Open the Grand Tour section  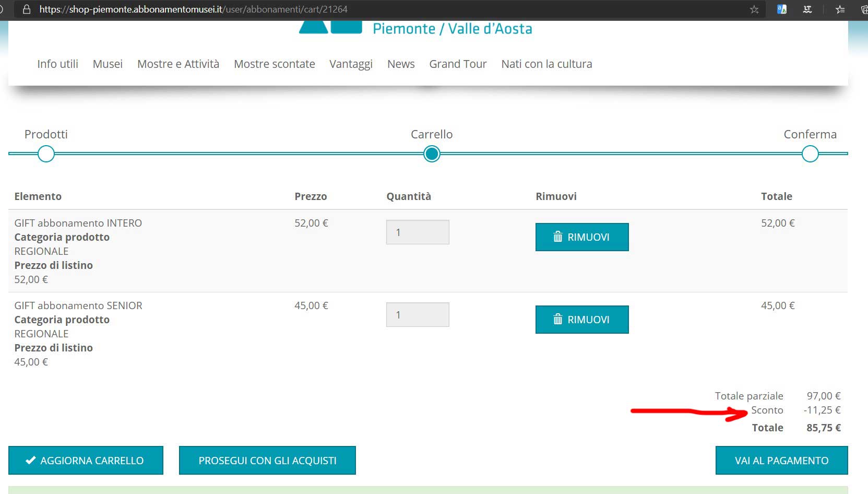point(458,64)
